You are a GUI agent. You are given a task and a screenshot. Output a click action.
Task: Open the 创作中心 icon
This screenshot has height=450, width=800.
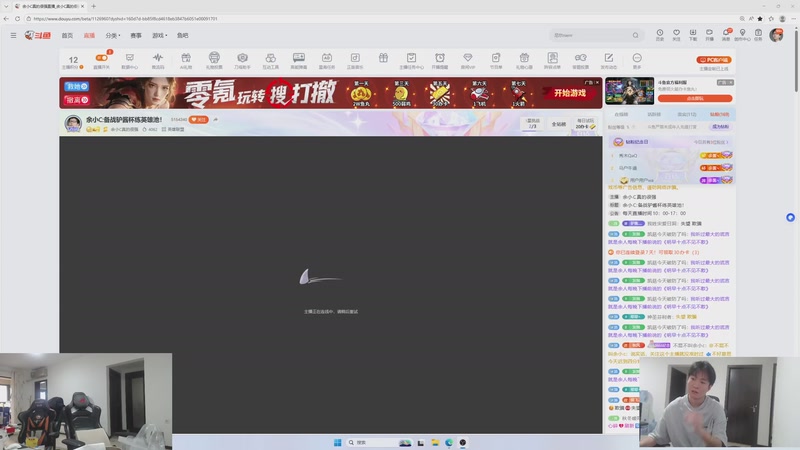742,35
